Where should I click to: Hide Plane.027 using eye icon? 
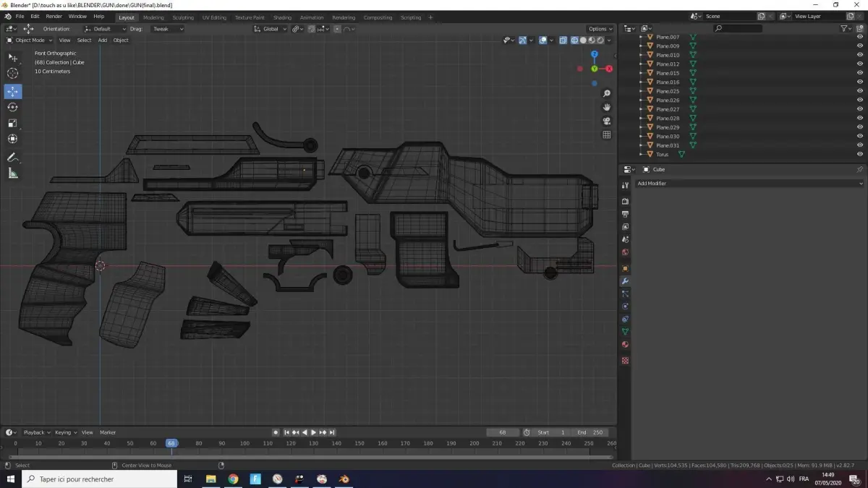[860, 109]
